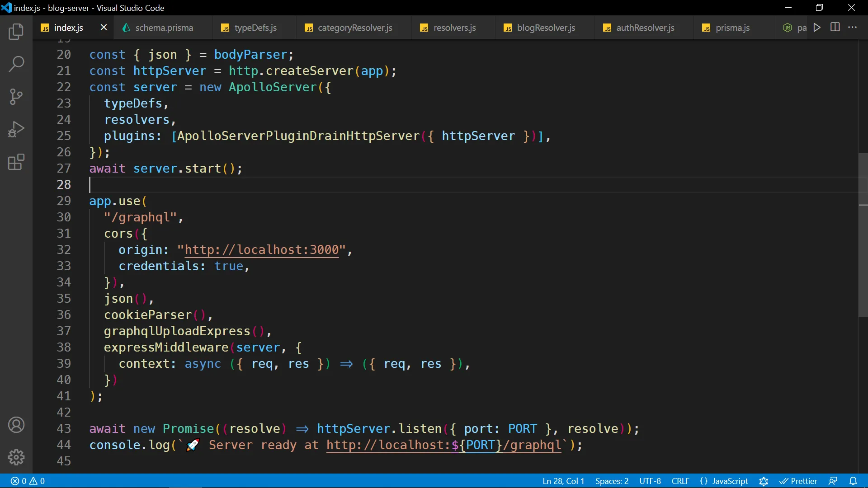Switch to the blogResolver.js tab
Screen dimensions: 868x488
pos(546,28)
